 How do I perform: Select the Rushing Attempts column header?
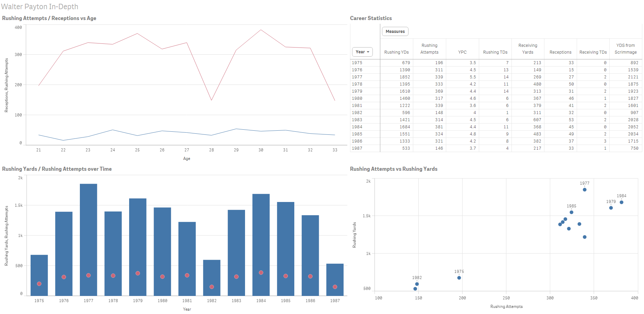tap(429, 49)
